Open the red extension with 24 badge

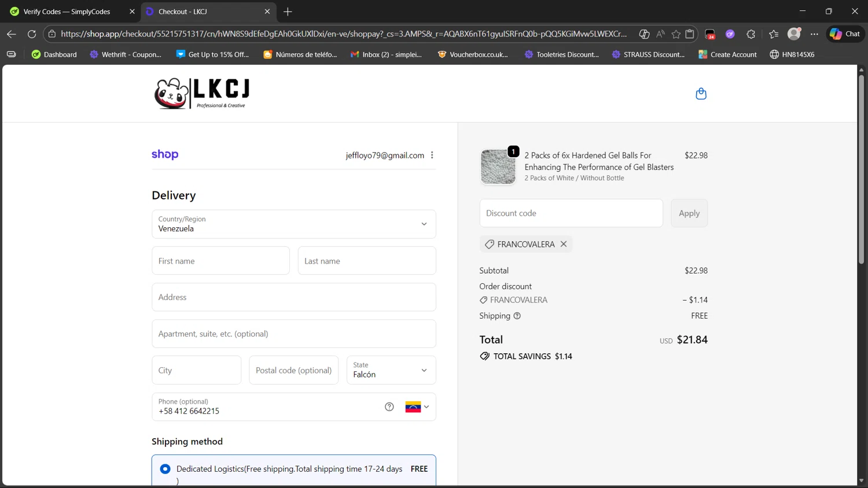pos(710,34)
